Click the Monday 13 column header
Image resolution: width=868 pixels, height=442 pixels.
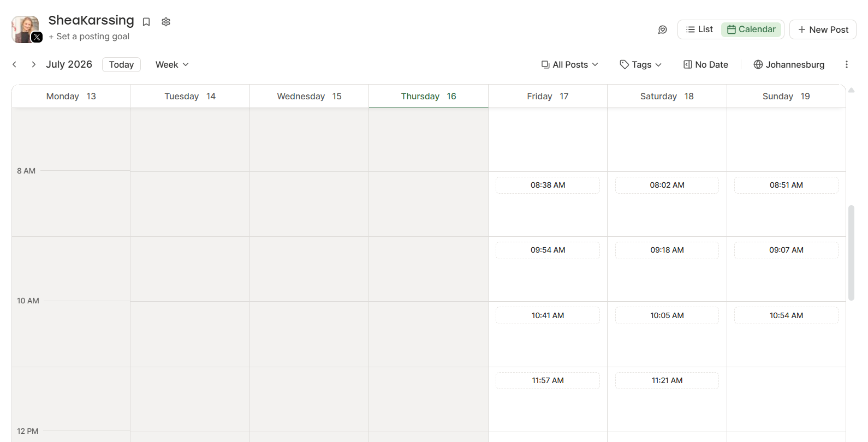(71, 96)
